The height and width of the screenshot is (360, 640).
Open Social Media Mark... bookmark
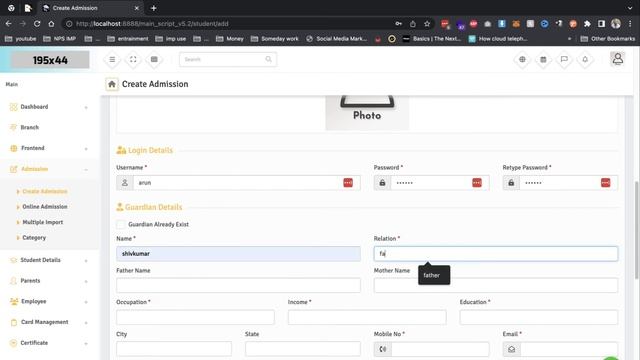[336, 39]
